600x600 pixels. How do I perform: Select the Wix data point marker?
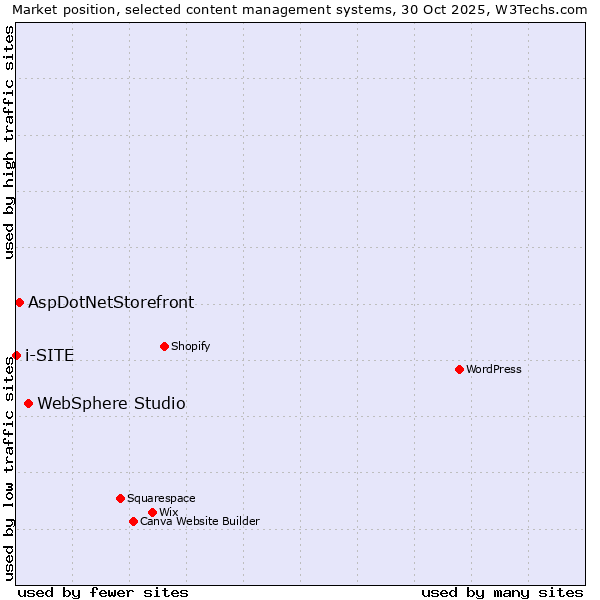click(152, 512)
